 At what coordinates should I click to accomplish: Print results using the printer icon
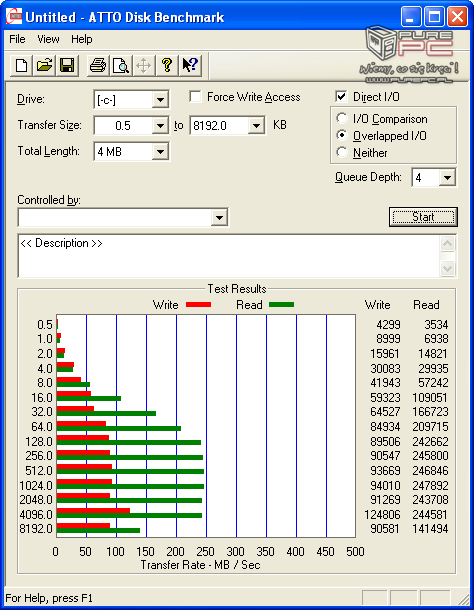[98, 65]
